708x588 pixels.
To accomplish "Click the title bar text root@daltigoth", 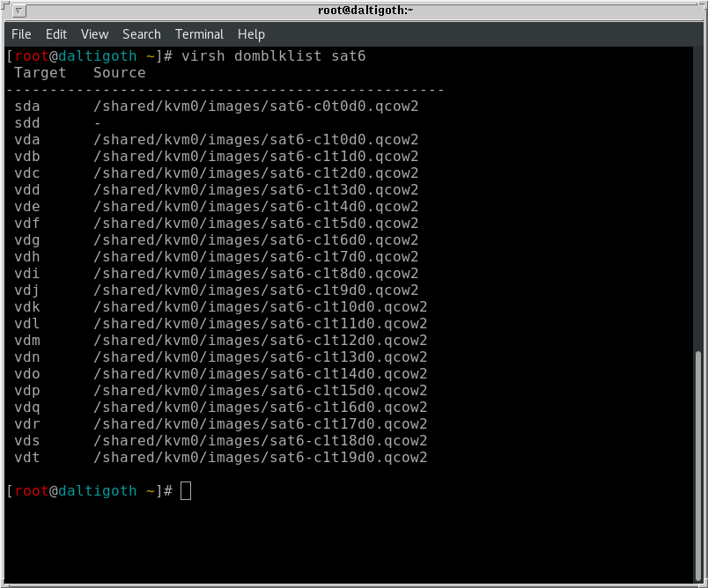I will click(x=354, y=11).
